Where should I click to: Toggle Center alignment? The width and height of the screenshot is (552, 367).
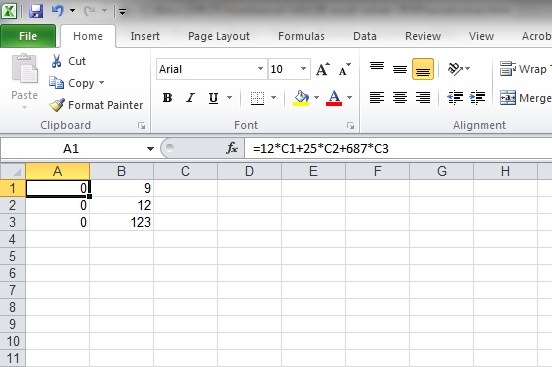pyautogui.click(x=400, y=98)
